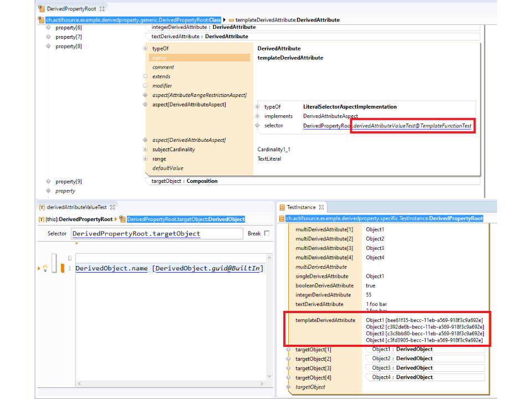Screen dimensions: 532x399
Task: Expand the implements row of the aspect
Action: [x=257, y=116]
